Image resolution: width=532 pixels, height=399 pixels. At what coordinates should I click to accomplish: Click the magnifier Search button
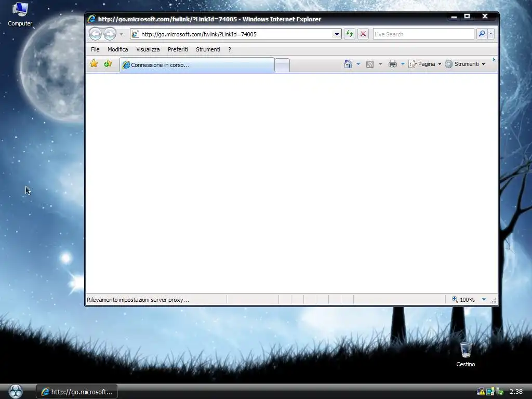click(x=482, y=34)
